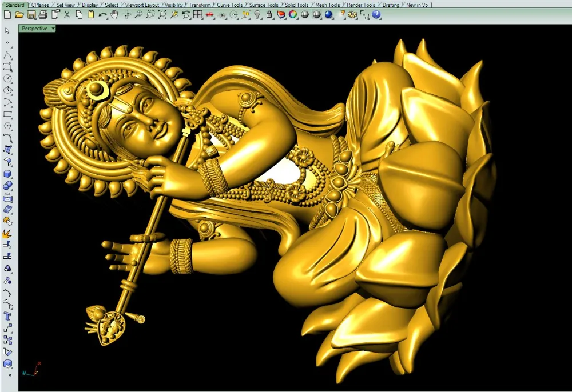Select the Move transform tool

pos(7,328)
